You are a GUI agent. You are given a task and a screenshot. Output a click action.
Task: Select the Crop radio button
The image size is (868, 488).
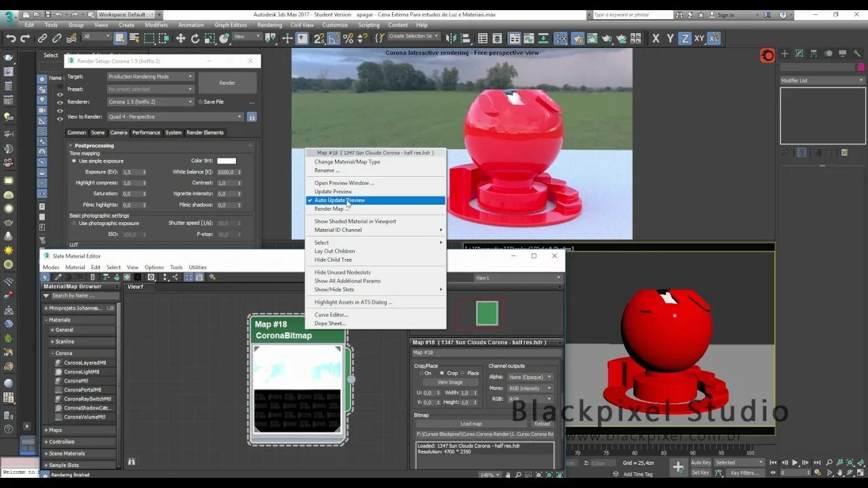(441, 373)
